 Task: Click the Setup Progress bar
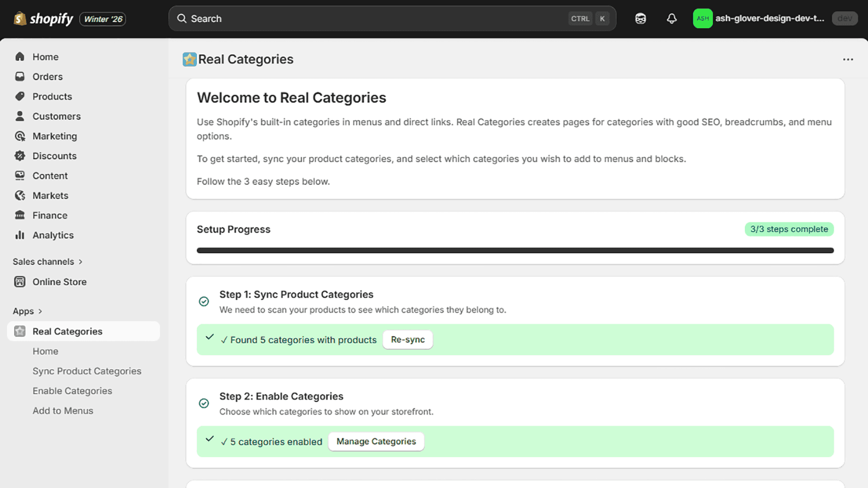(x=515, y=251)
